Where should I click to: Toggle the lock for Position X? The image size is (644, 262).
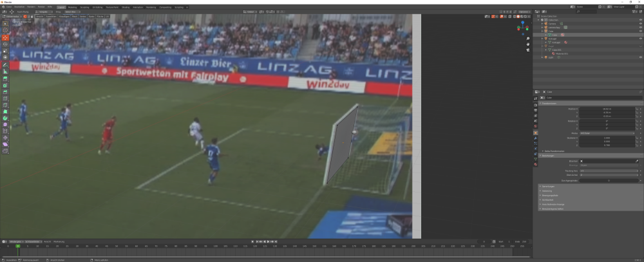pos(637,109)
